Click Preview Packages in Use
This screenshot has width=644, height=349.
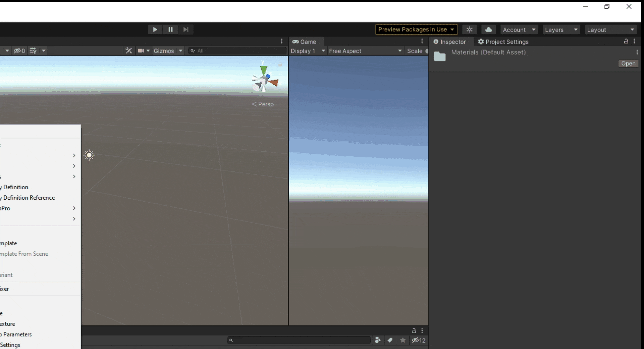pos(416,30)
